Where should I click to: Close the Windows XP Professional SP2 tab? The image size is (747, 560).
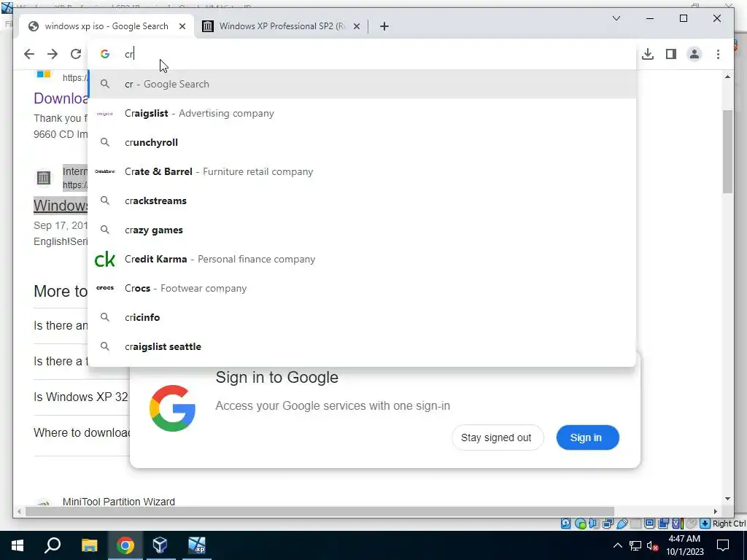356,26
